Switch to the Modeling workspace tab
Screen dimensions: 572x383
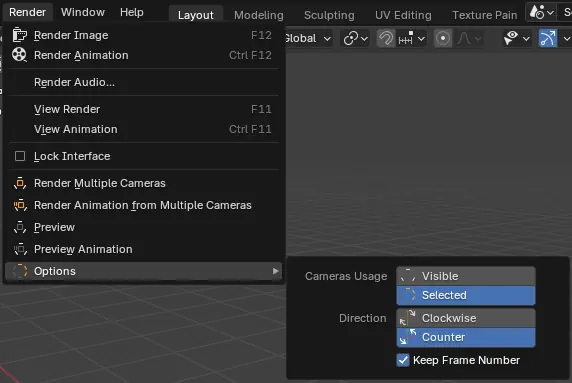pyautogui.click(x=259, y=15)
